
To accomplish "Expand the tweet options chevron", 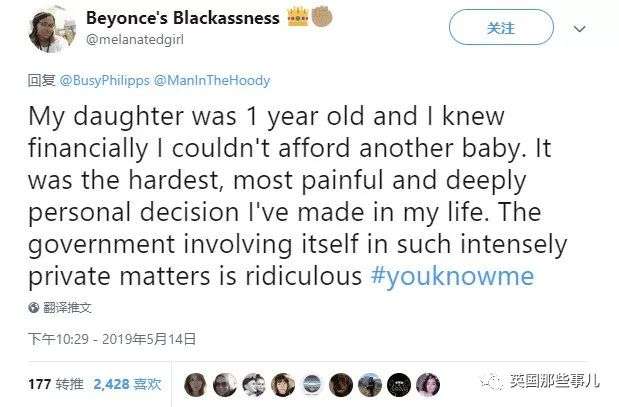I will (579, 29).
